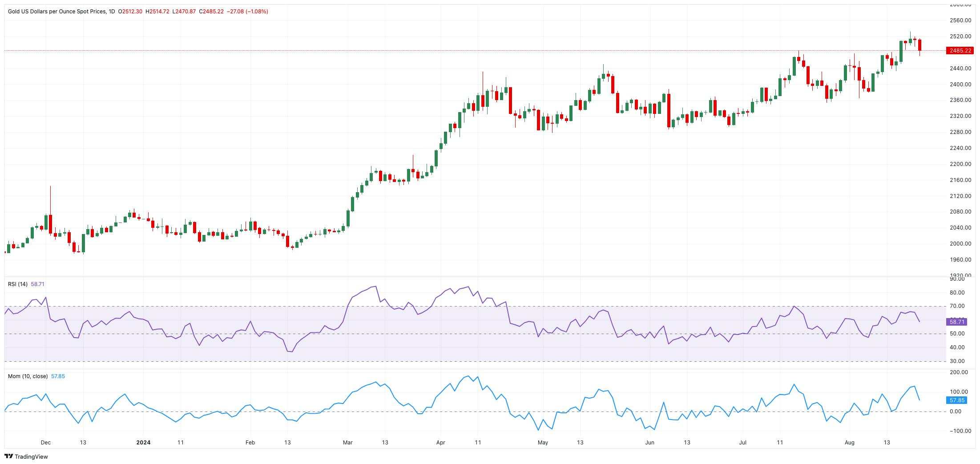Viewport: 980px width, 464px height.
Task: Click the 2280.00 price axis label
Action: coord(960,132)
